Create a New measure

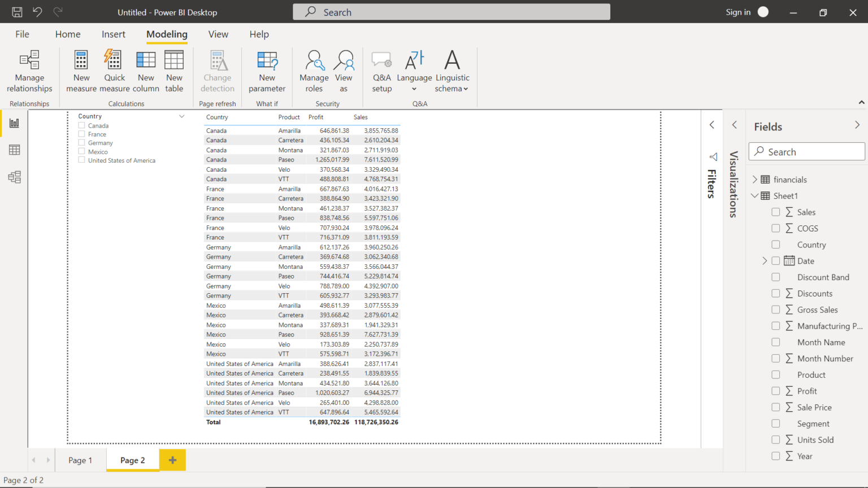click(x=81, y=70)
